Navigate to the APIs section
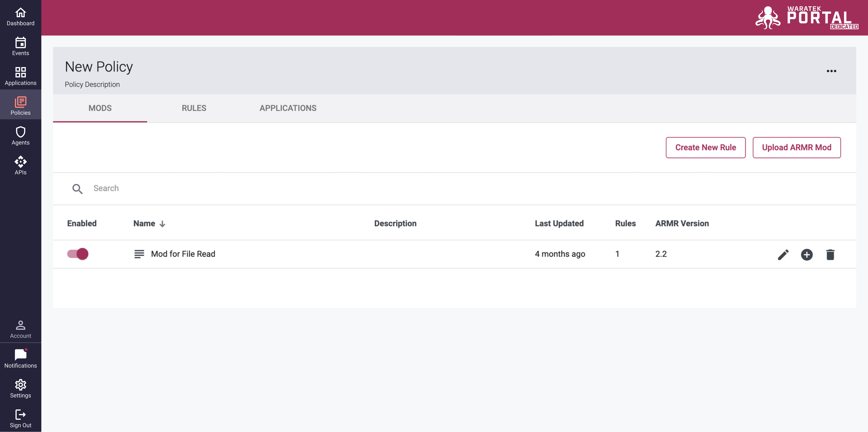This screenshot has height=432, width=868. tap(20, 166)
